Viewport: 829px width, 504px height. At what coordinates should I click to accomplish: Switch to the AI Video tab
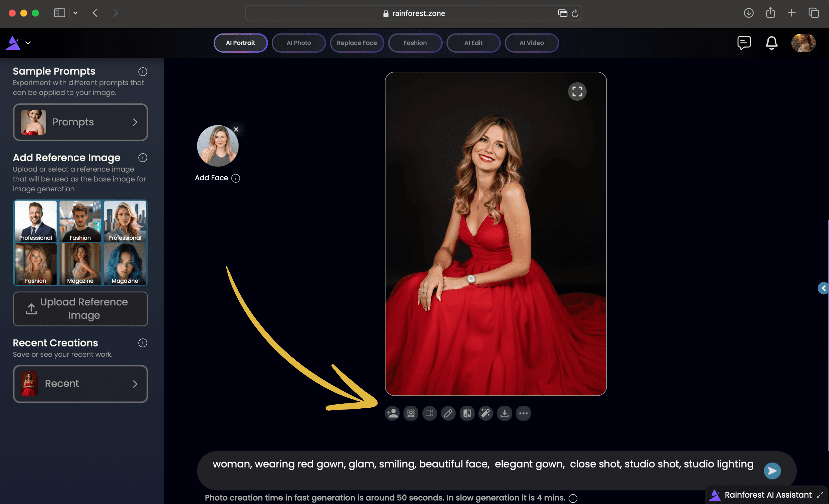tap(532, 43)
